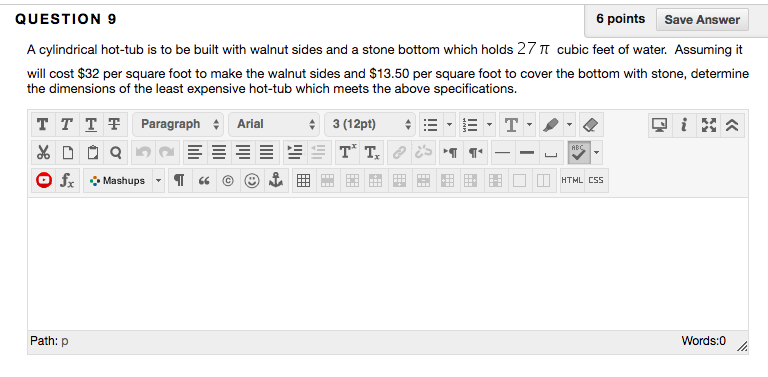Screen dimensions: 768x377
Task: Insert a YouTube video
Action: click(x=44, y=181)
